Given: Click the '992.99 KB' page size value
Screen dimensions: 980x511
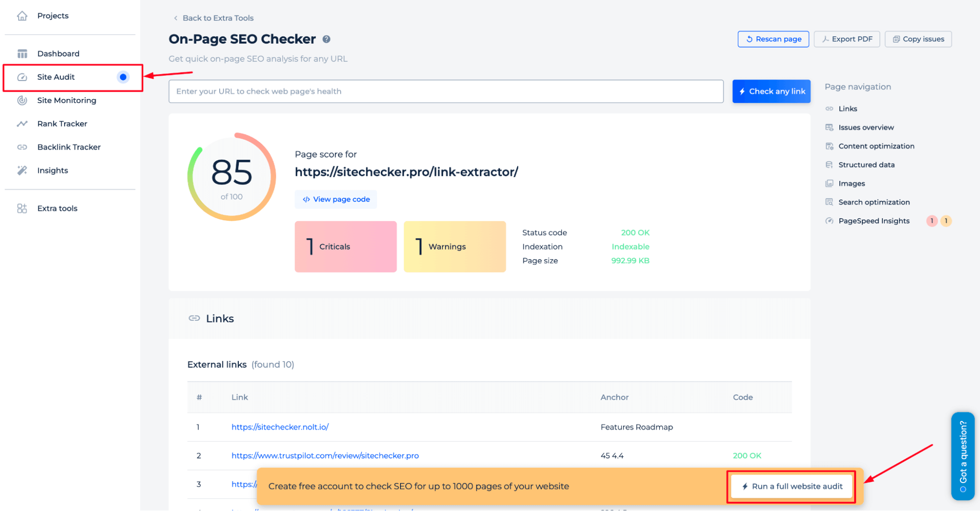Looking at the screenshot, I should coord(630,261).
